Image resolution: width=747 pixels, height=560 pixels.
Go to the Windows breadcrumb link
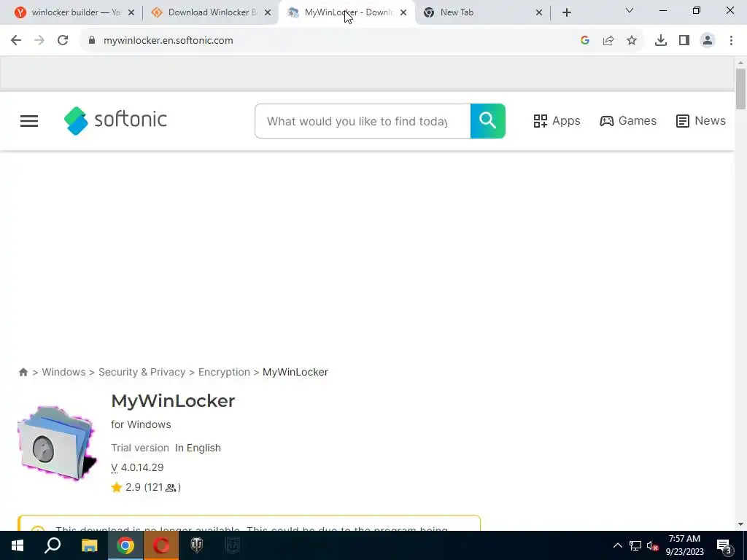tap(64, 372)
